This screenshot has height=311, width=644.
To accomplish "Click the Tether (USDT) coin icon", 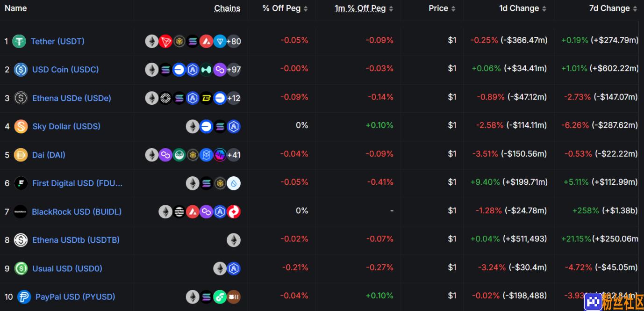I will click(19, 41).
